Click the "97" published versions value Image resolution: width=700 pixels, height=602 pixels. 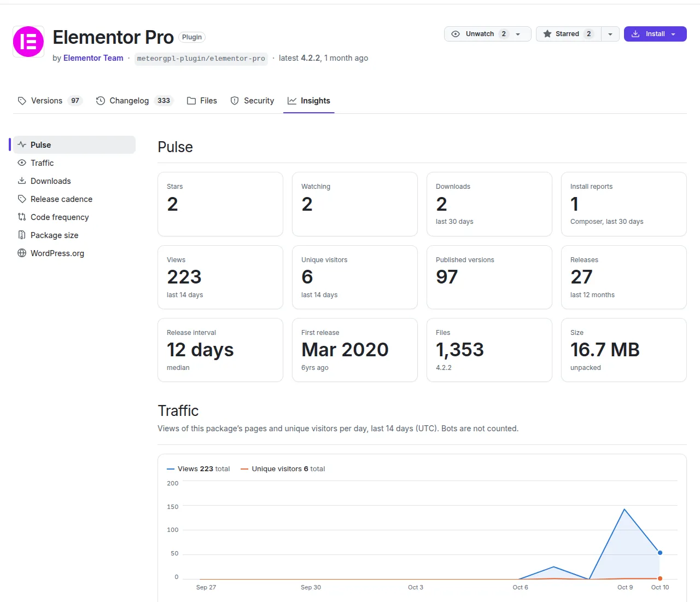(447, 277)
